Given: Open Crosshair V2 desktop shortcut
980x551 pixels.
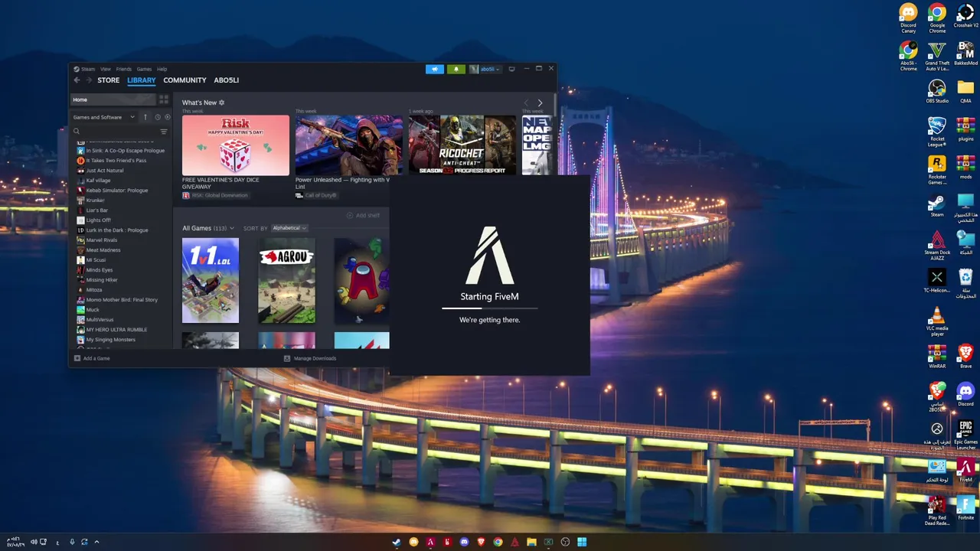Looking at the screenshot, I should [965, 16].
